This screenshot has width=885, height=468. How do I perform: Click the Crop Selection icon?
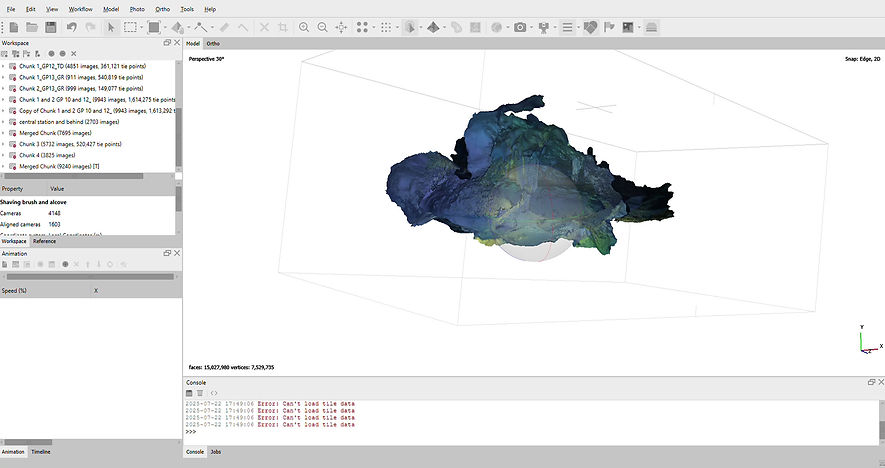click(x=283, y=27)
